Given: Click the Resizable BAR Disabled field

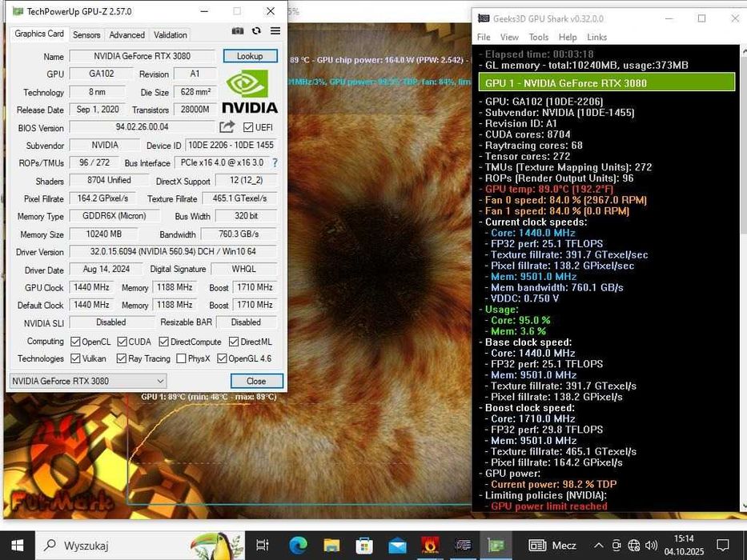Looking at the screenshot, I should (246, 322).
